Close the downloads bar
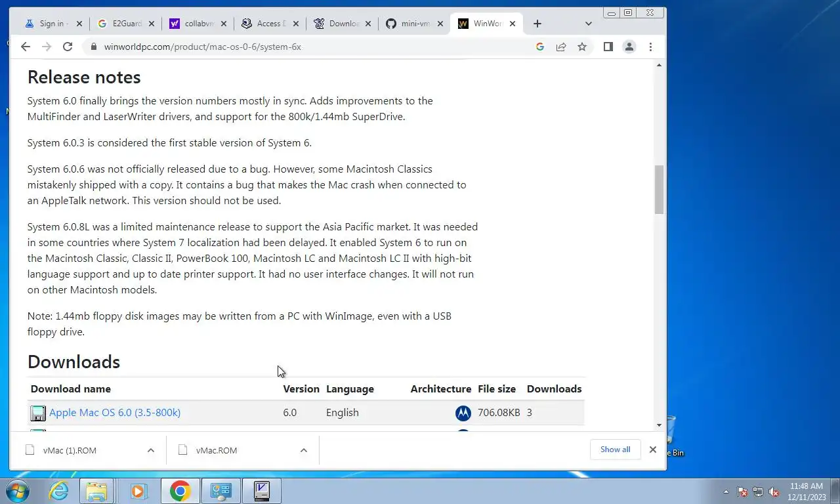This screenshot has height=504, width=840. (653, 450)
